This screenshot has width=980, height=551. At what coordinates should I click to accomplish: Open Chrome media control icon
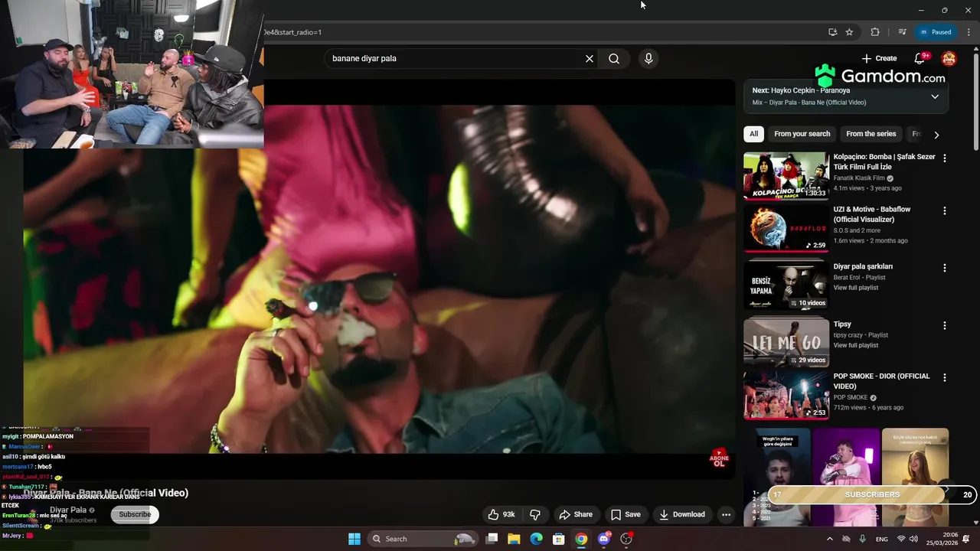[x=903, y=32]
